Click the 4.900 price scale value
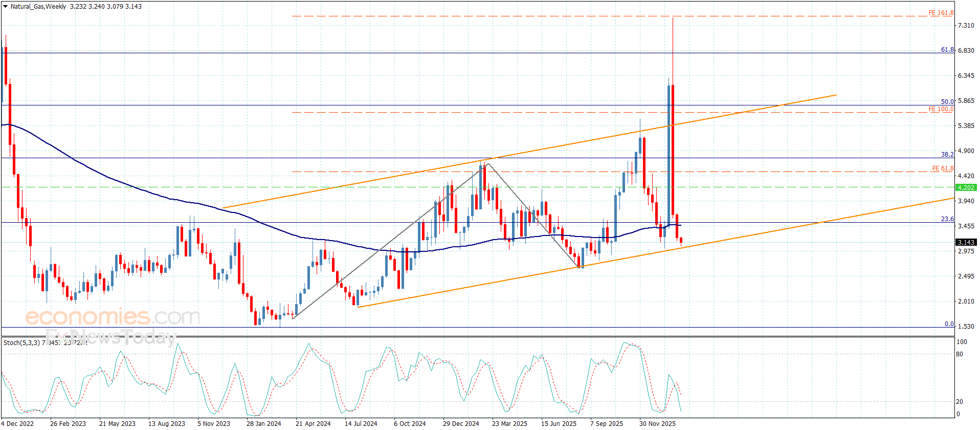Viewport: 980px width, 430px height. (966, 151)
